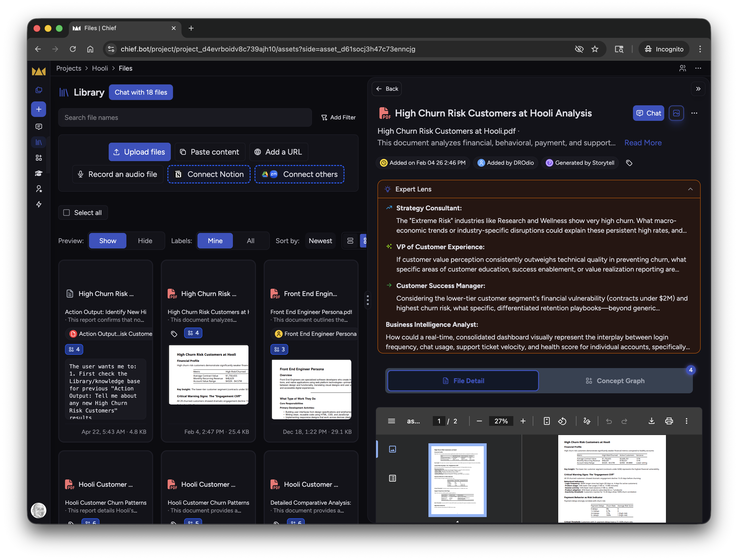Open the chat icon in left sidebar
The height and width of the screenshot is (560, 738).
pos(39,127)
